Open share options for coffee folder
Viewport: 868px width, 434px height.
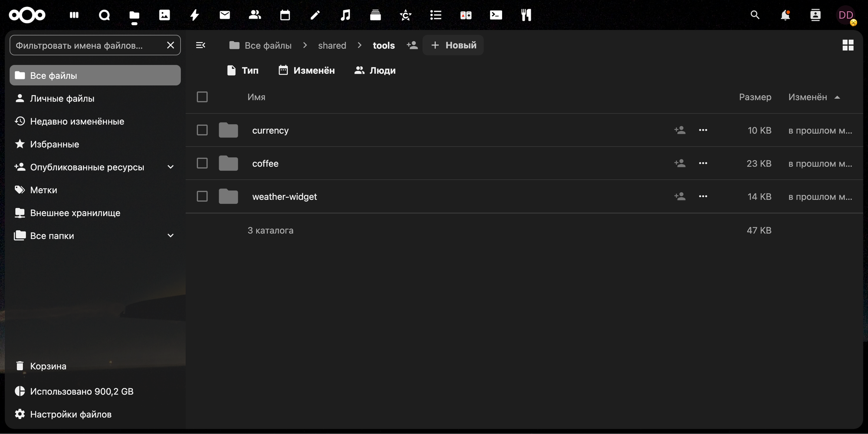pyautogui.click(x=680, y=163)
